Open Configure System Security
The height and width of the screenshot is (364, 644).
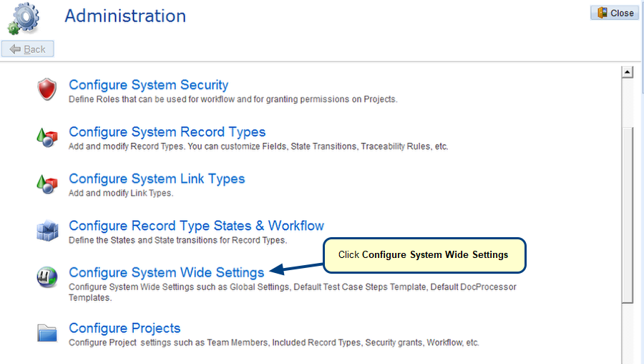click(148, 85)
